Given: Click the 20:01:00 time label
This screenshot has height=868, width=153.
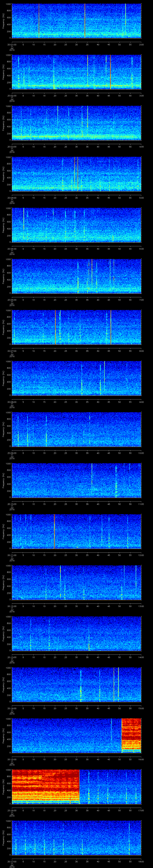Looking at the screenshot, I should click(x=12, y=44).
